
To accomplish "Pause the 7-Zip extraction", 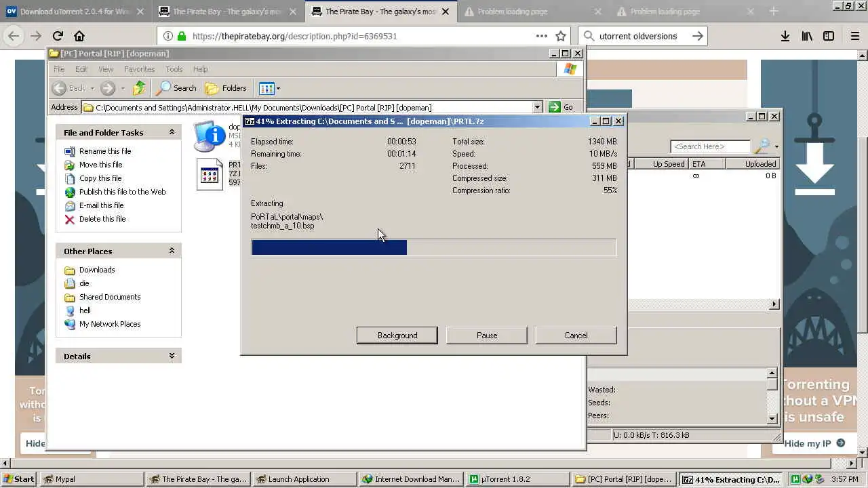I will 487,335.
